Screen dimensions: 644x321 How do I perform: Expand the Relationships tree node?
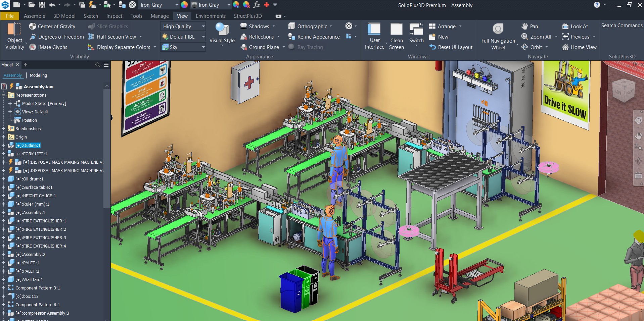(3, 128)
